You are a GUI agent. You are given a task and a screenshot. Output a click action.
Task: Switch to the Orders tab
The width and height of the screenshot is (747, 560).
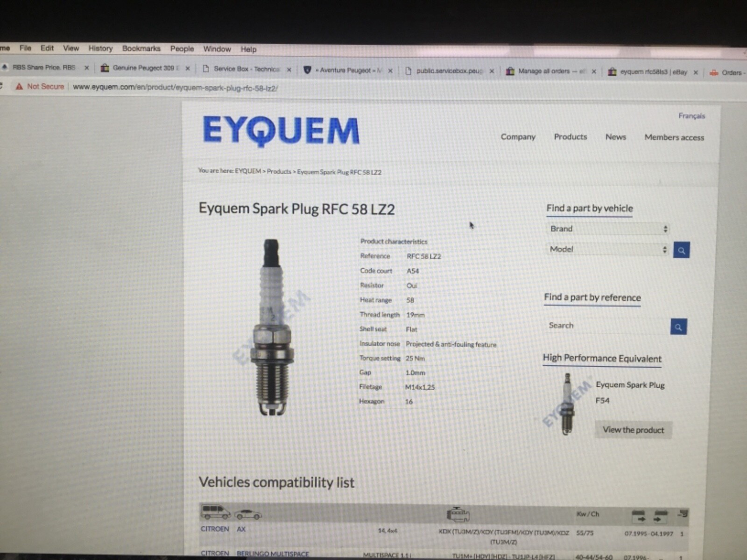[727, 72]
